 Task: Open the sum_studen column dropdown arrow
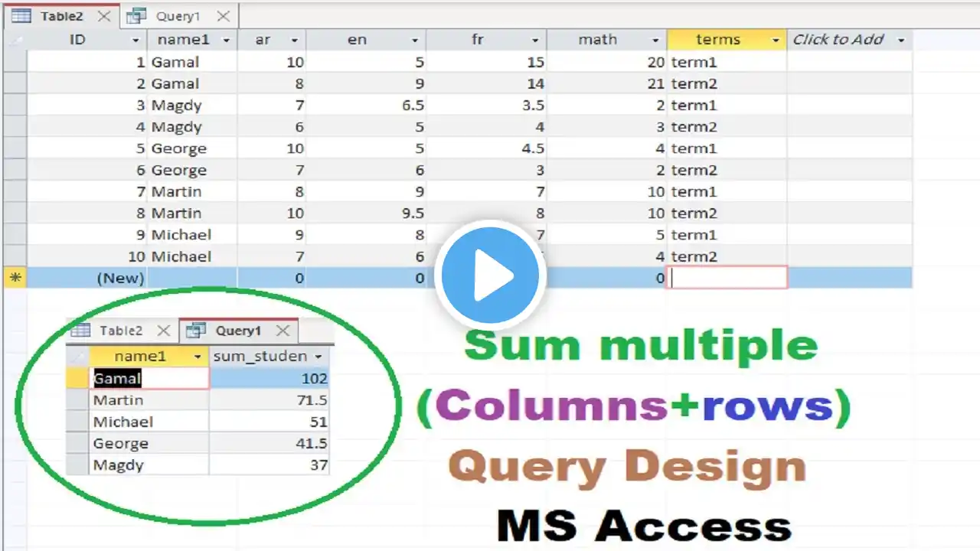coord(318,357)
